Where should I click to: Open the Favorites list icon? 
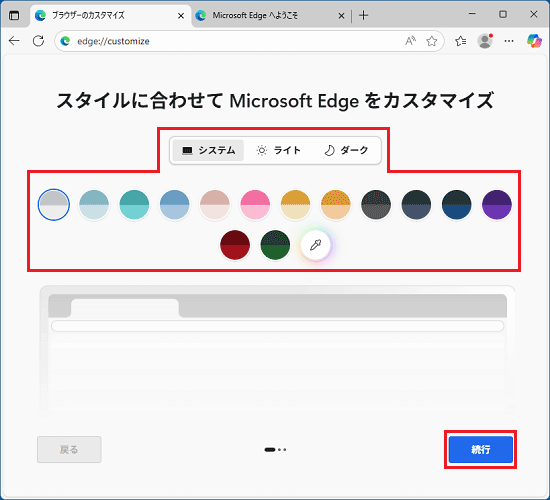click(461, 41)
